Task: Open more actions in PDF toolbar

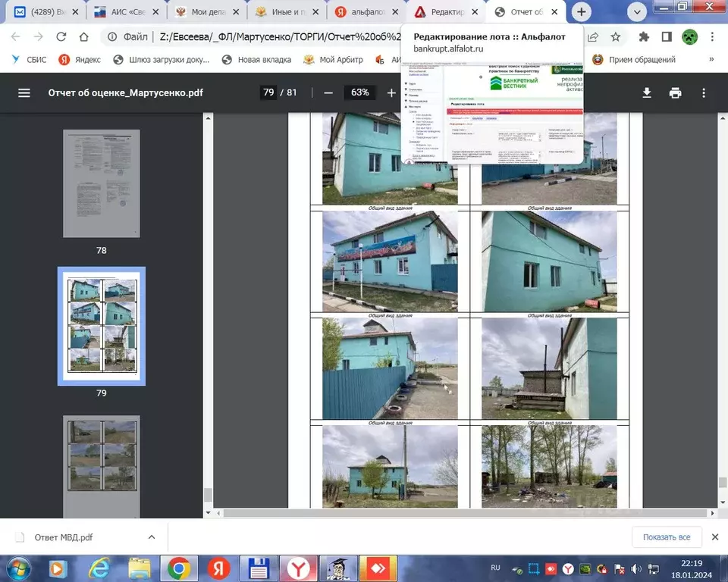Action: tap(704, 92)
